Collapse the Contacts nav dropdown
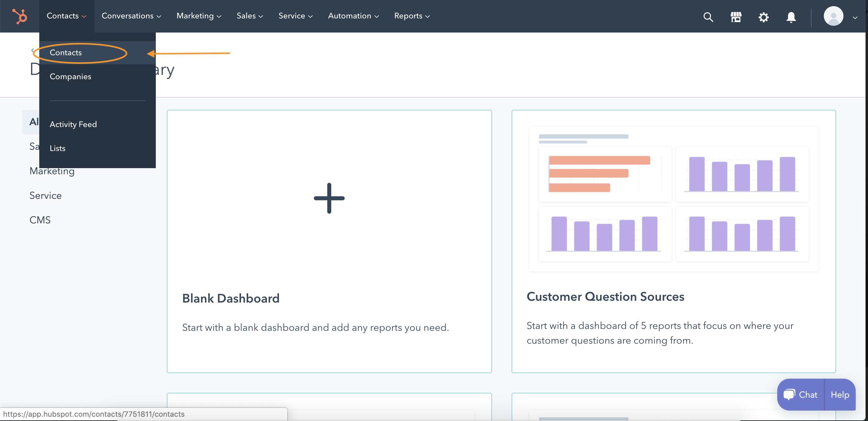The width and height of the screenshot is (868, 421). point(66,16)
